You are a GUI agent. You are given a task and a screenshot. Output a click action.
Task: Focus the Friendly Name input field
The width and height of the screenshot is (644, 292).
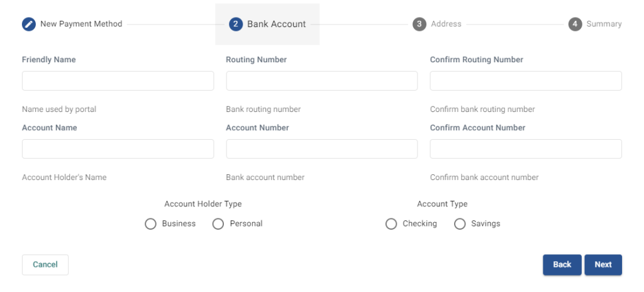[x=118, y=81]
